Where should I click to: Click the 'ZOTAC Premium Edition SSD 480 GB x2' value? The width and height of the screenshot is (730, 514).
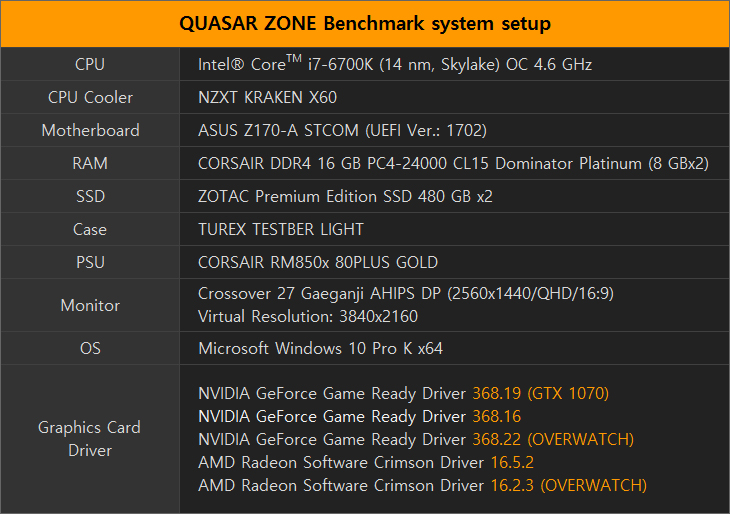345,196
